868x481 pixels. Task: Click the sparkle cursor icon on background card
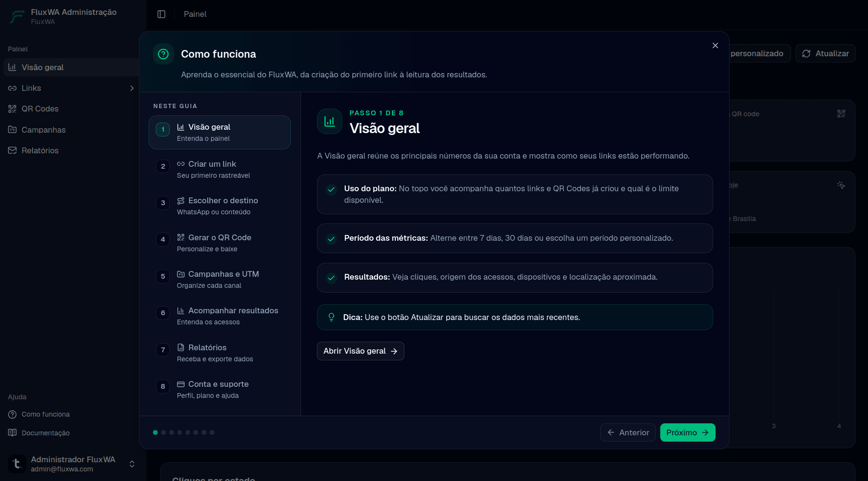coord(841,185)
